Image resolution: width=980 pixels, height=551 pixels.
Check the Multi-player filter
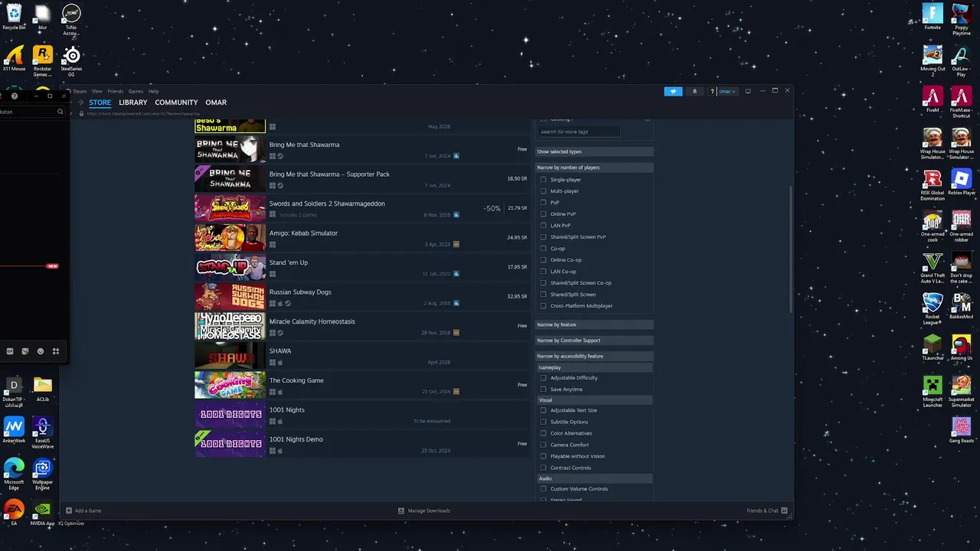(544, 191)
